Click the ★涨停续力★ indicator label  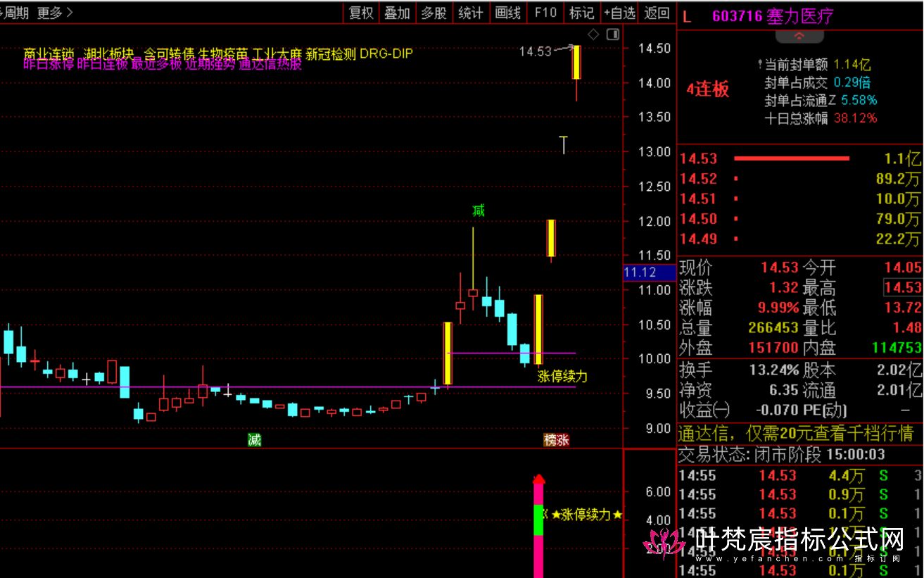point(587,515)
